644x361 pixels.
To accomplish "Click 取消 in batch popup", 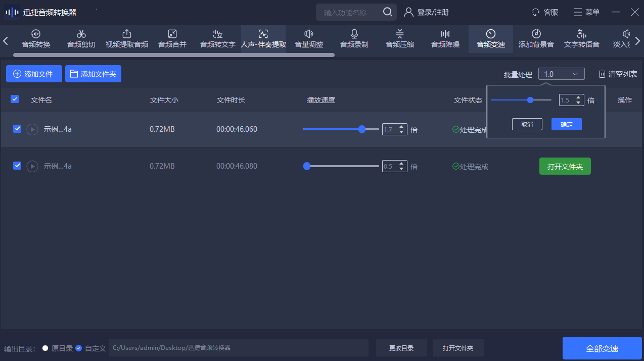I will 527,124.
